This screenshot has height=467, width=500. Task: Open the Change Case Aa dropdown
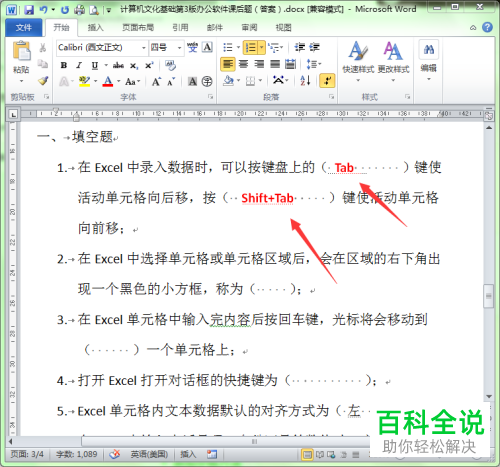tap(133, 81)
